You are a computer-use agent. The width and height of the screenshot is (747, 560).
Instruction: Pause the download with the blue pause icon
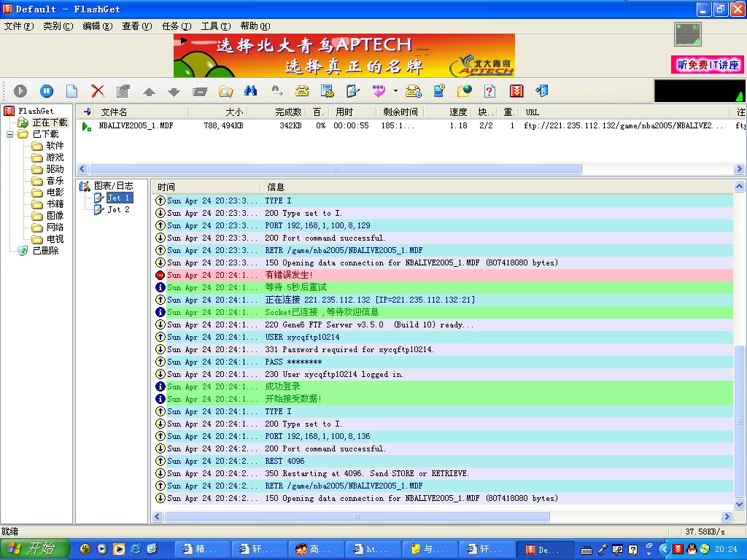(x=46, y=91)
